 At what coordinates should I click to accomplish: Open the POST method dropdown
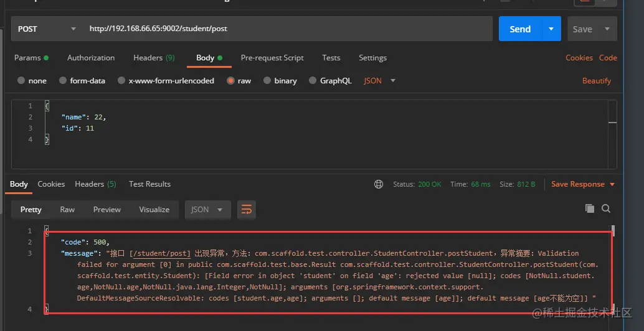pyautogui.click(x=47, y=29)
